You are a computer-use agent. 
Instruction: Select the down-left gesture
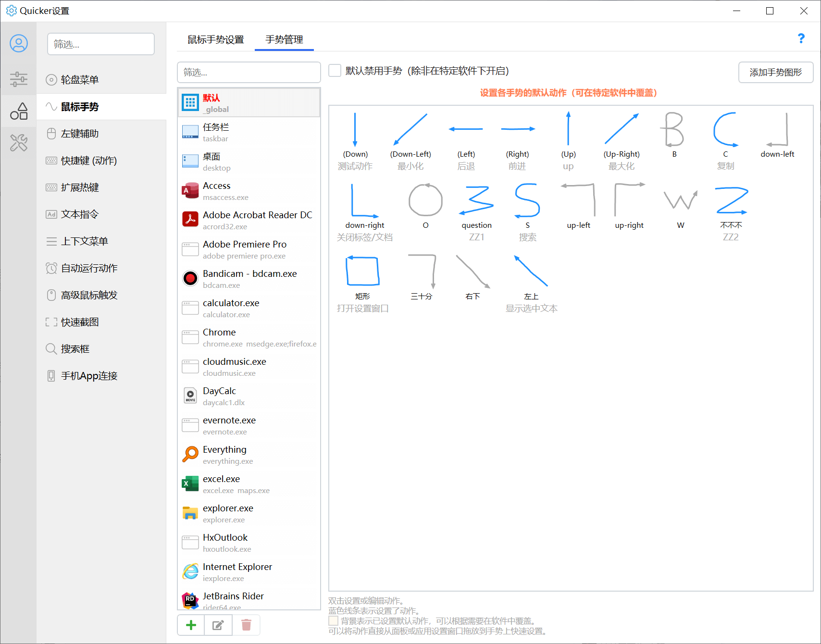coord(777,135)
